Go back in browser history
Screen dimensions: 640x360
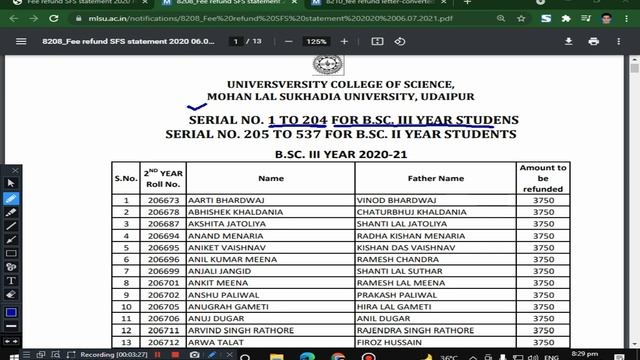click(13, 19)
